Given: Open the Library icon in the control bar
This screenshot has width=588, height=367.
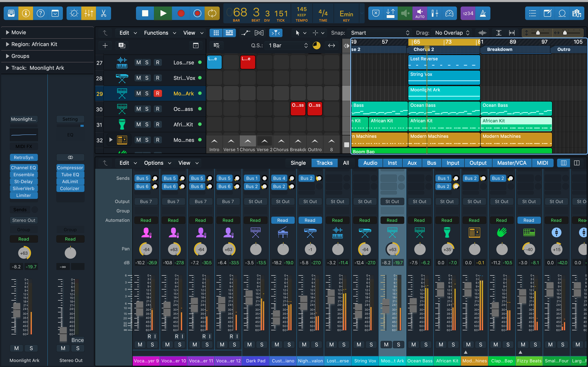Looking at the screenshot, I should point(11,13).
